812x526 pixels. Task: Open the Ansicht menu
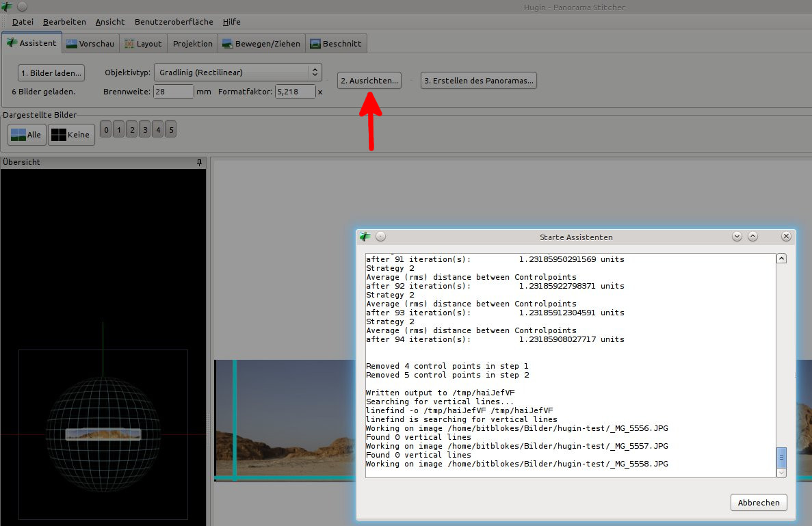[x=109, y=22]
